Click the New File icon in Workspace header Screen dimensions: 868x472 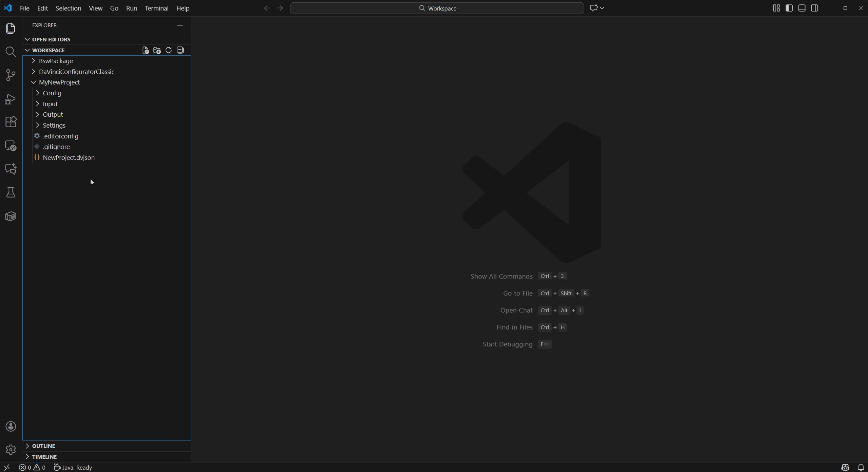point(146,50)
